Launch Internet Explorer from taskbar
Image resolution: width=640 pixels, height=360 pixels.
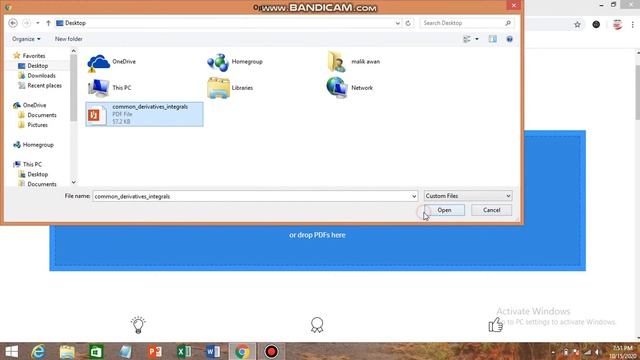pyautogui.click(x=38, y=351)
